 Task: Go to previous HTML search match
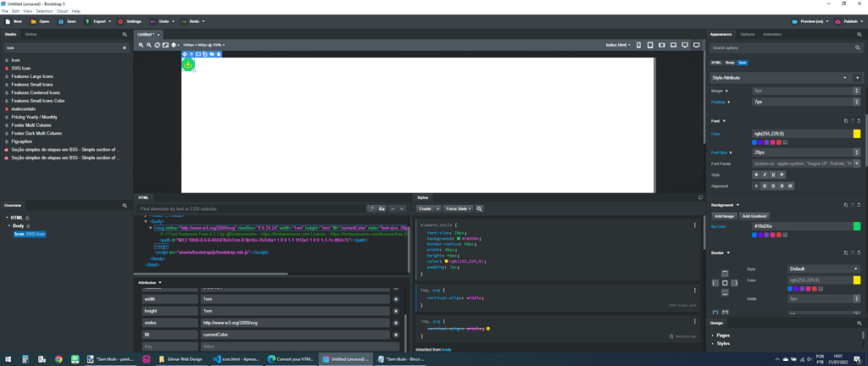392,209
